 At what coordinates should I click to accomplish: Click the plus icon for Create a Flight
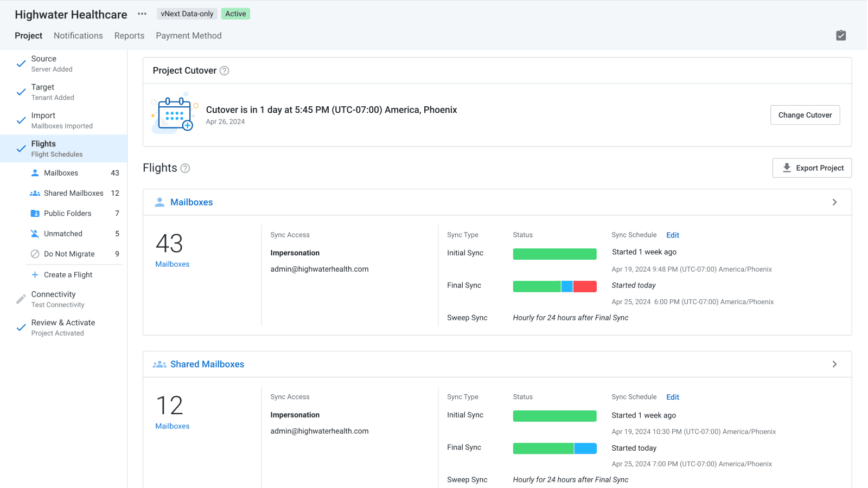(x=35, y=275)
